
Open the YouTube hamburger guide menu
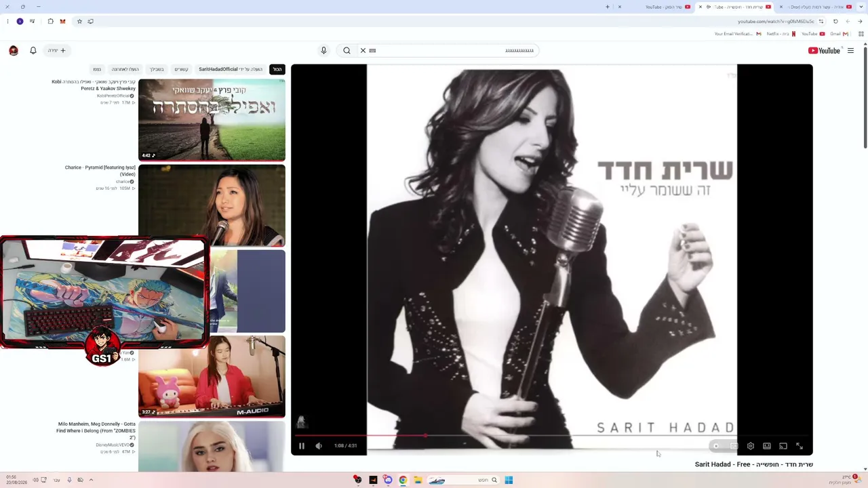tap(850, 50)
